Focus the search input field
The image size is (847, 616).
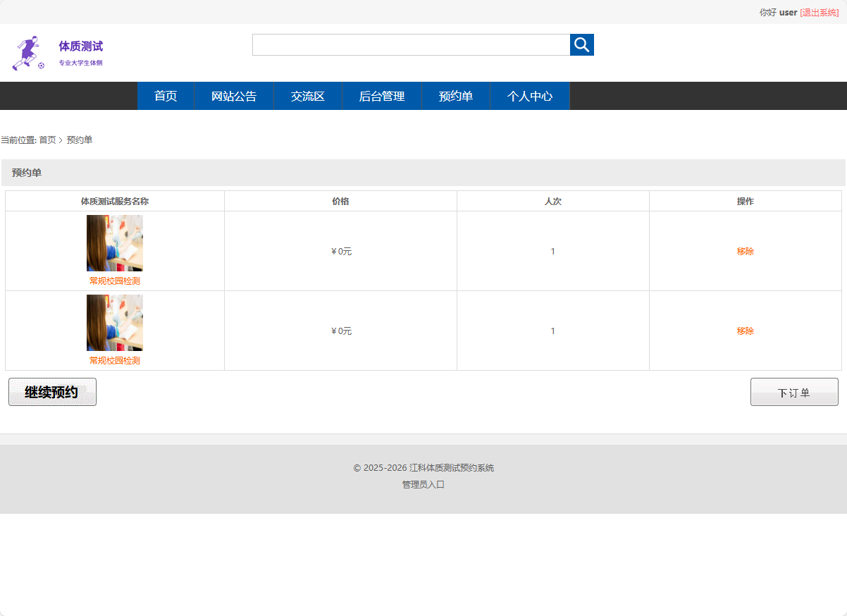coord(411,44)
